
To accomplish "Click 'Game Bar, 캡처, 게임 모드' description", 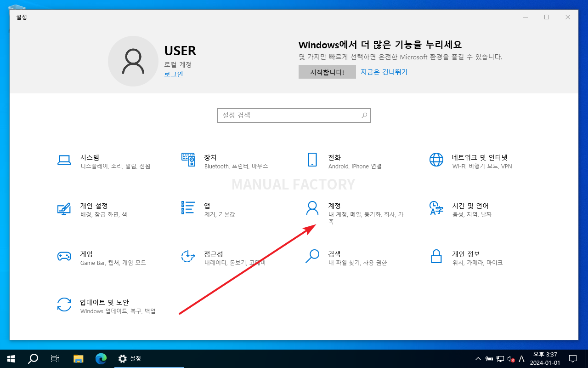I will pos(113,263).
